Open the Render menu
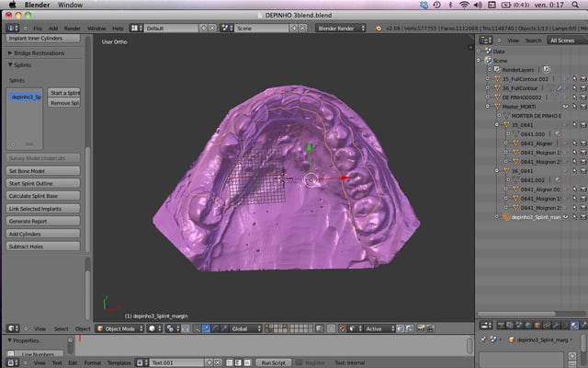The height and width of the screenshot is (368, 588). point(72,29)
